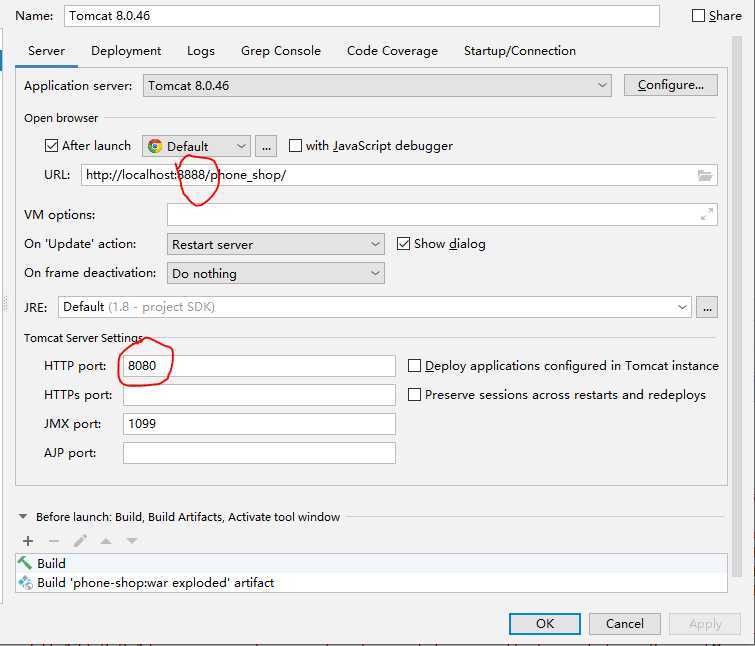
Task: Click the AJP port field
Action: click(259, 453)
